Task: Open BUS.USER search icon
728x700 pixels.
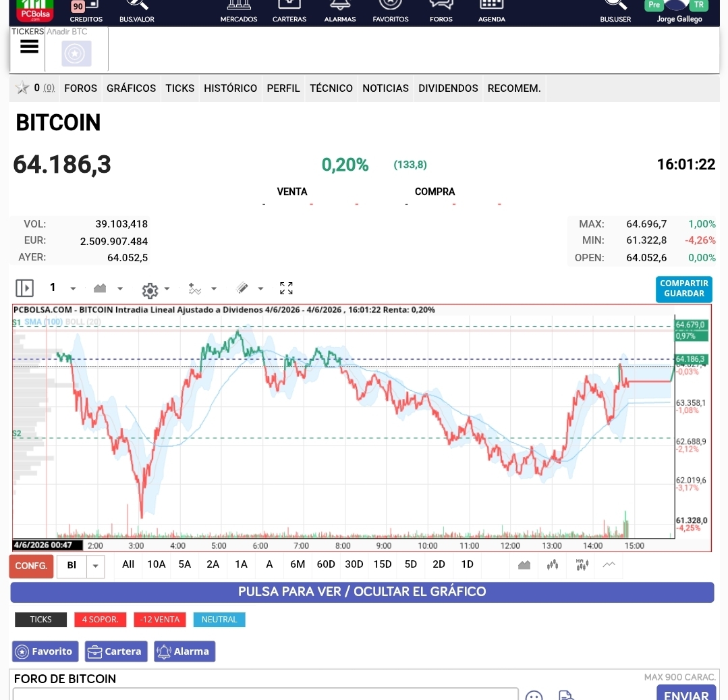Action: point(615,11)
